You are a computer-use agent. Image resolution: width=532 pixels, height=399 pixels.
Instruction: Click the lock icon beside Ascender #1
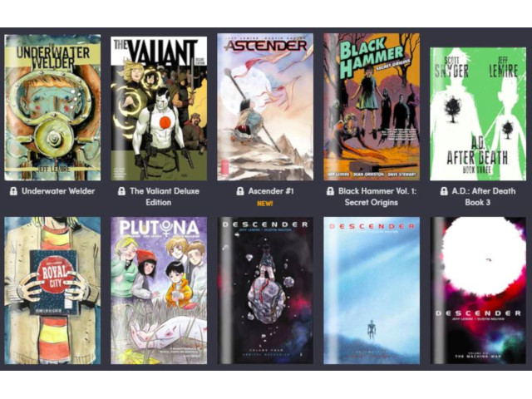(240, 191)
